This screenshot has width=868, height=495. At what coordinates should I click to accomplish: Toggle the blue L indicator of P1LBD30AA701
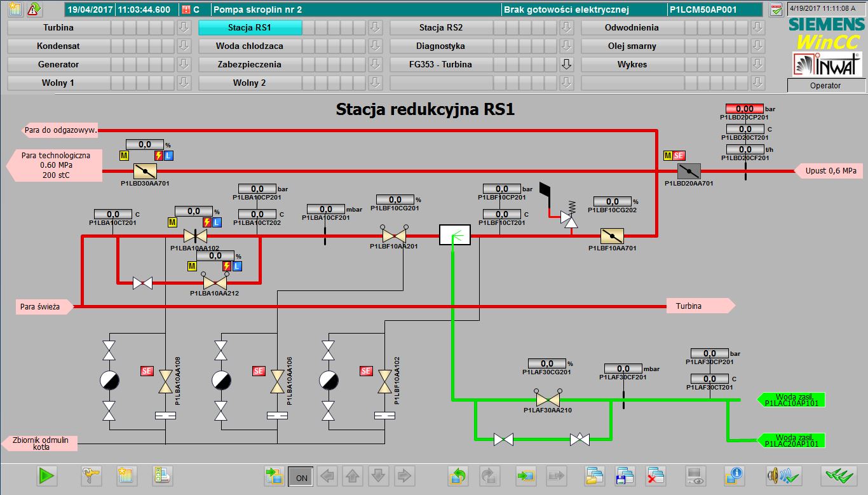(168, 156)
